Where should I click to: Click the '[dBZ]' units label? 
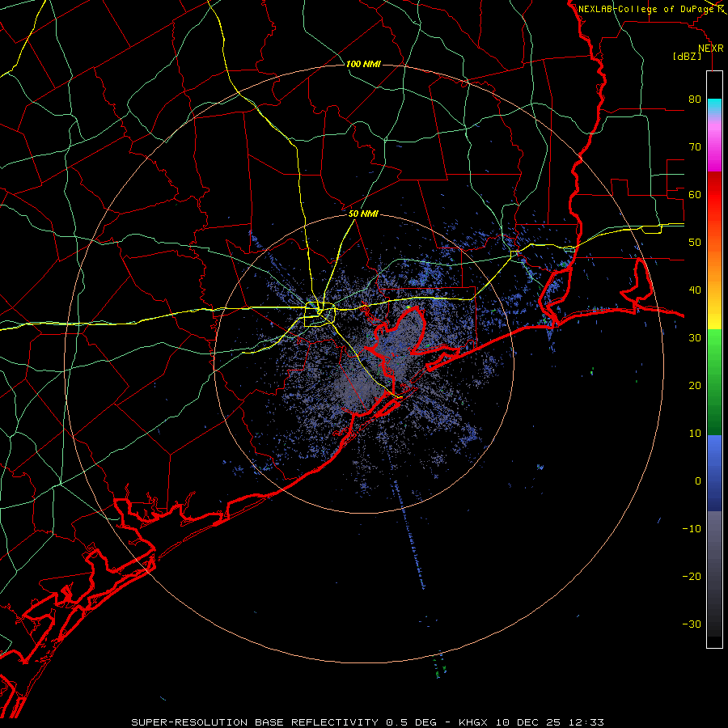tap(687, 56)
